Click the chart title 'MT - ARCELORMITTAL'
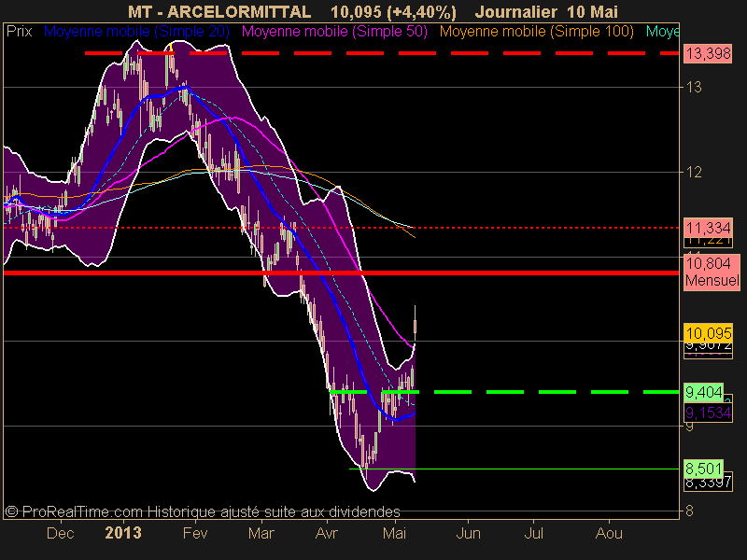The height and width of the screenshot is (560, 747). click(219, 11)
